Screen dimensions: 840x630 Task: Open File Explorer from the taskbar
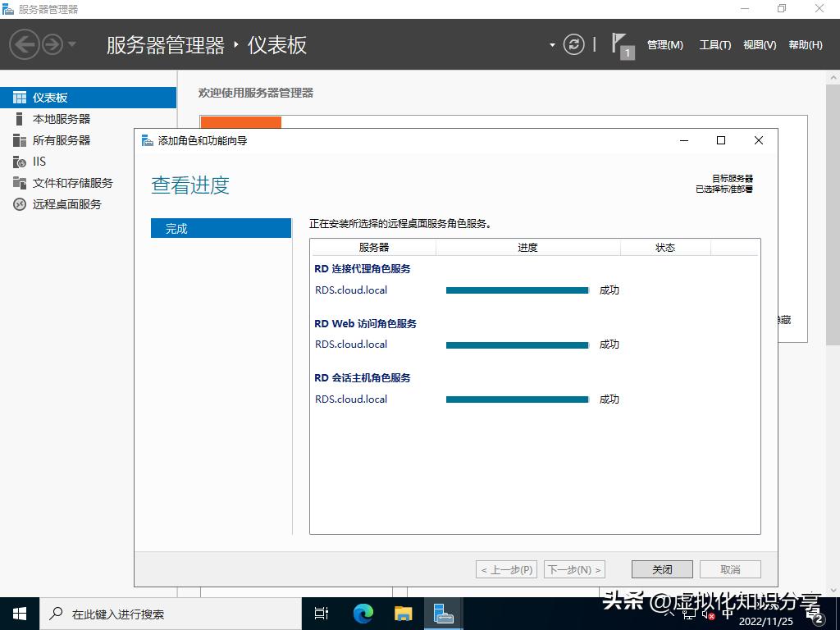click(x=403, y=613)
